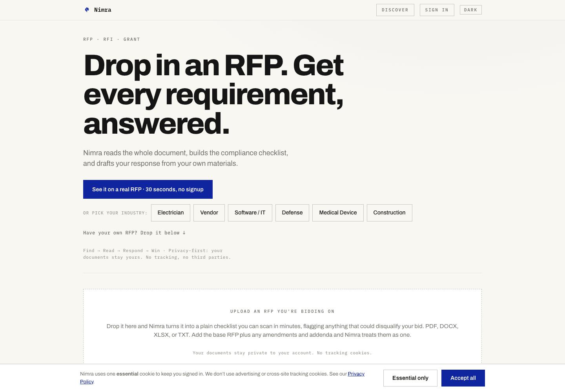Click the RFP upload drop zone
565x392 pixels.
282,326
